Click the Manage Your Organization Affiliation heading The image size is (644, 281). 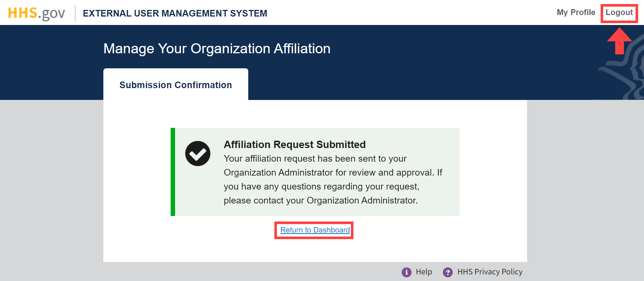pos(217,48)
